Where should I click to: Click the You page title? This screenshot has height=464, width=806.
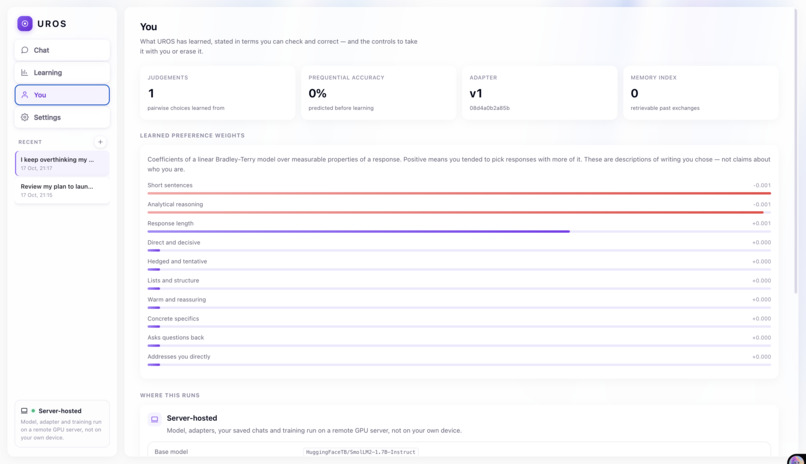coord(149,27)
